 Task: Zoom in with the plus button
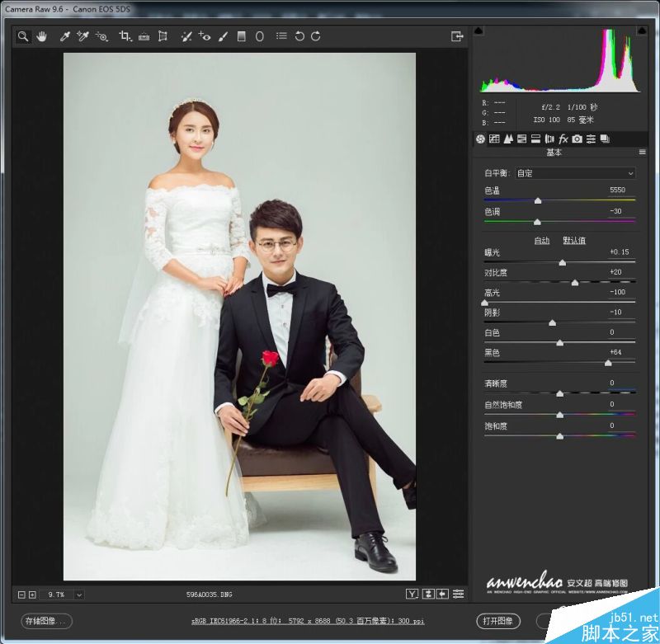pos(32,595)
